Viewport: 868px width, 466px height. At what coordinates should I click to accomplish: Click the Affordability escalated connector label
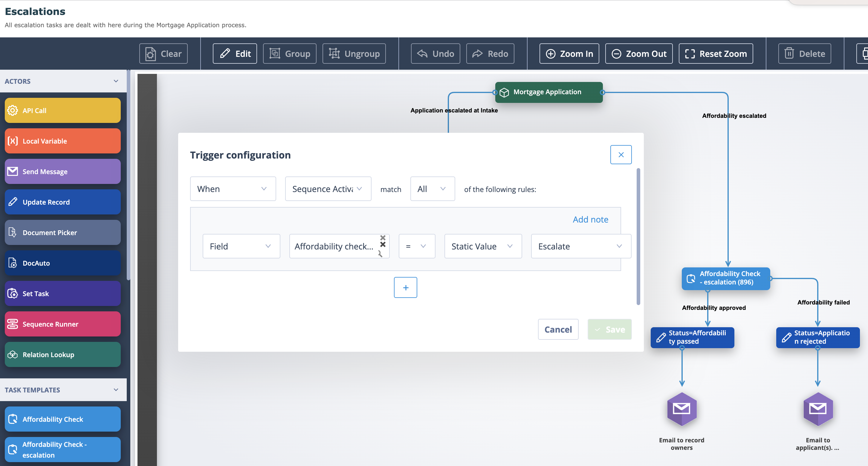coord(734,116)
